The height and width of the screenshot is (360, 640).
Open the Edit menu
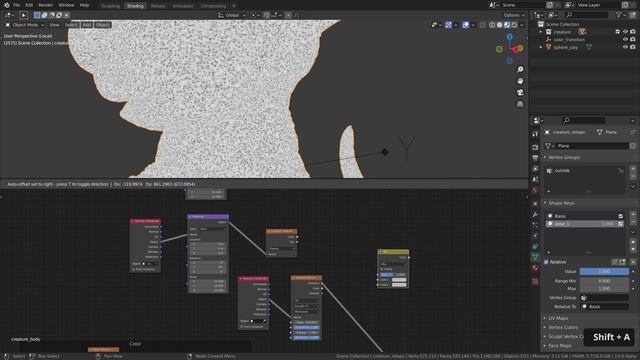coord(29,5)
